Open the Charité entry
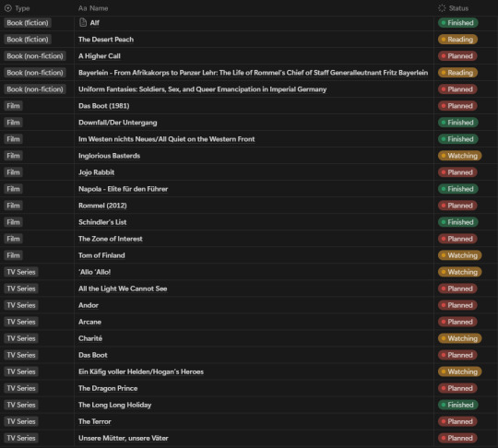The height and width of the screenshot is (448, 498). pyautogui.click(x=90, y=338)
